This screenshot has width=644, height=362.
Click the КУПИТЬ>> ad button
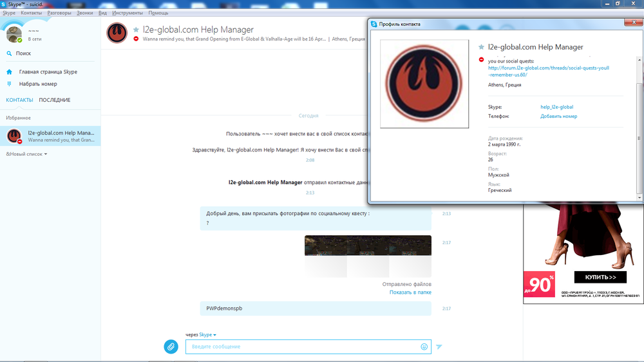point(600,278)
